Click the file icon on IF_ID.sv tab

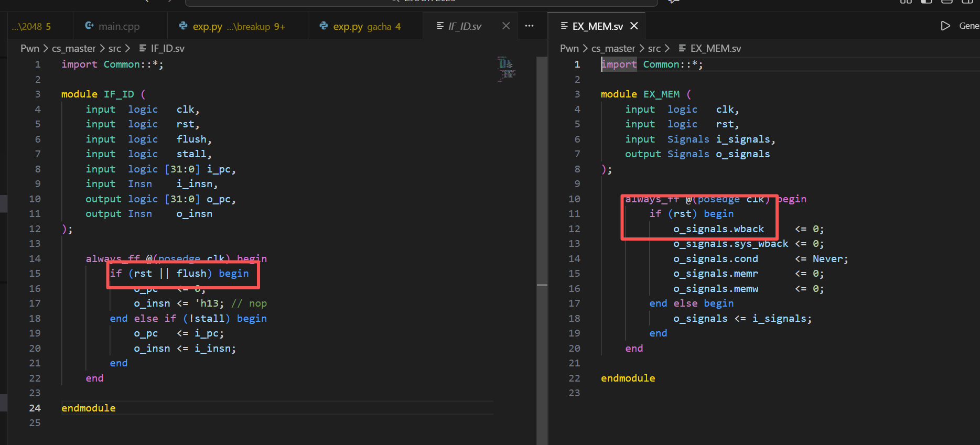pyautogui.click(x=440, y=26)
